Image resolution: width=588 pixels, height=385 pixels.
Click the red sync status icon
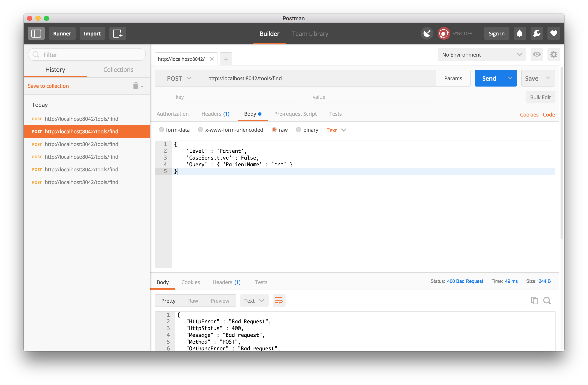[444, 33]
